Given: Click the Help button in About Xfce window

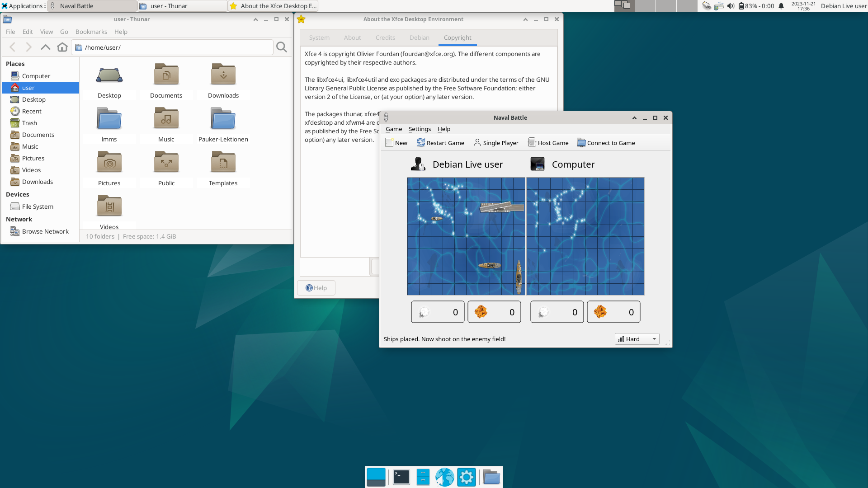Looking at the screenshot, I should tap(316, 288).
